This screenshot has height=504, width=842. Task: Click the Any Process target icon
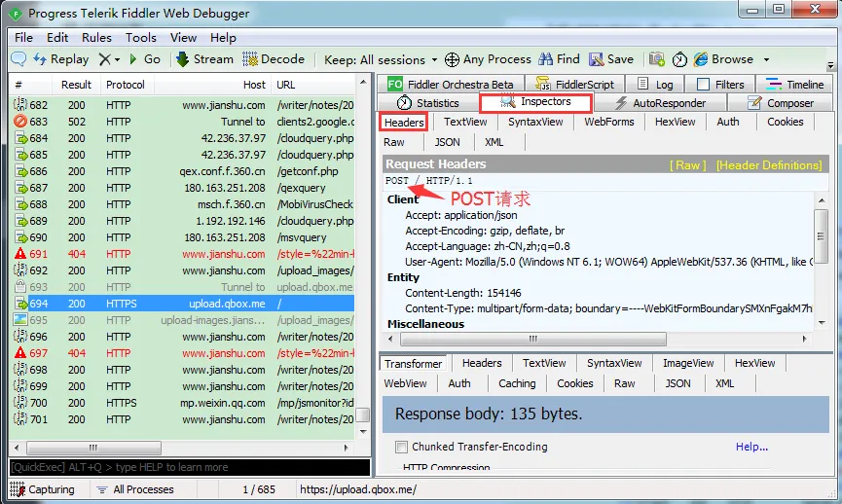tap(453, 59)
